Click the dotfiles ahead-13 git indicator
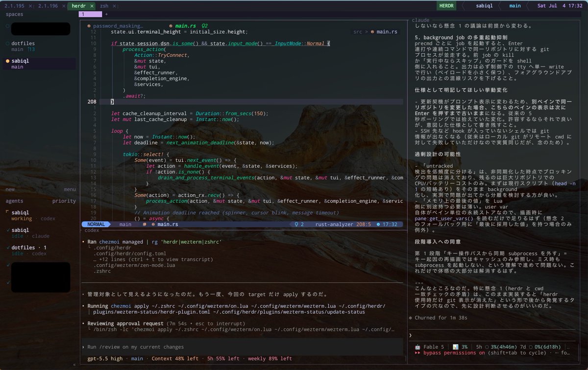The image size is (588, 370). pyautogui.click(x=30, y=49)
